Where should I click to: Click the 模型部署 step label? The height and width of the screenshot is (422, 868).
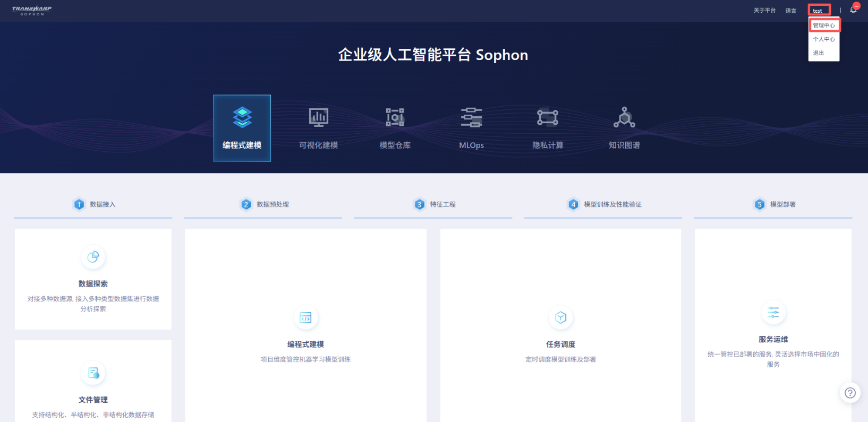click(783, 204)
